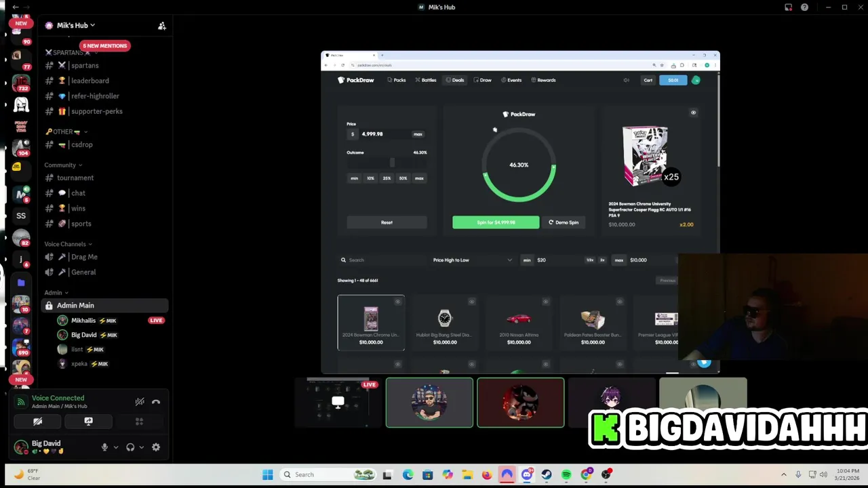Collapse the Voice Channels category

point(68,244)
